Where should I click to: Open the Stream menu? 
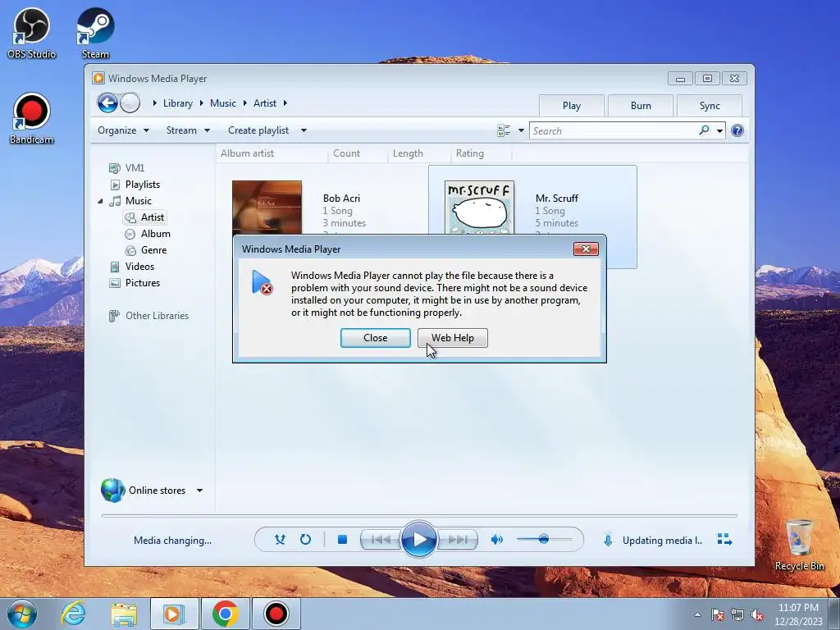(x=188, y=130)
